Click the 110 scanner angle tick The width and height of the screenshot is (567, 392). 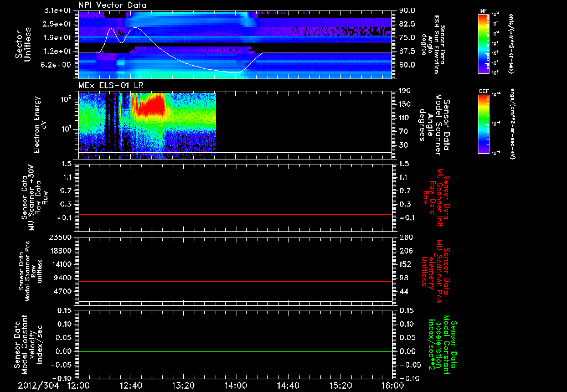click(405, 118)
